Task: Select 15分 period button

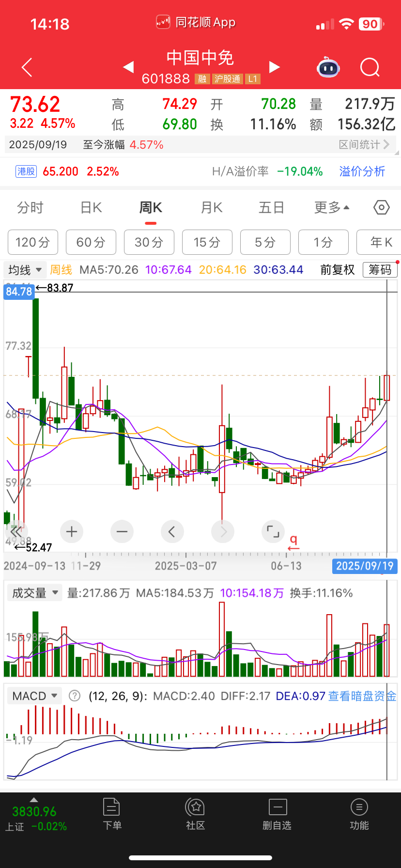Action: tap(207, 242)
